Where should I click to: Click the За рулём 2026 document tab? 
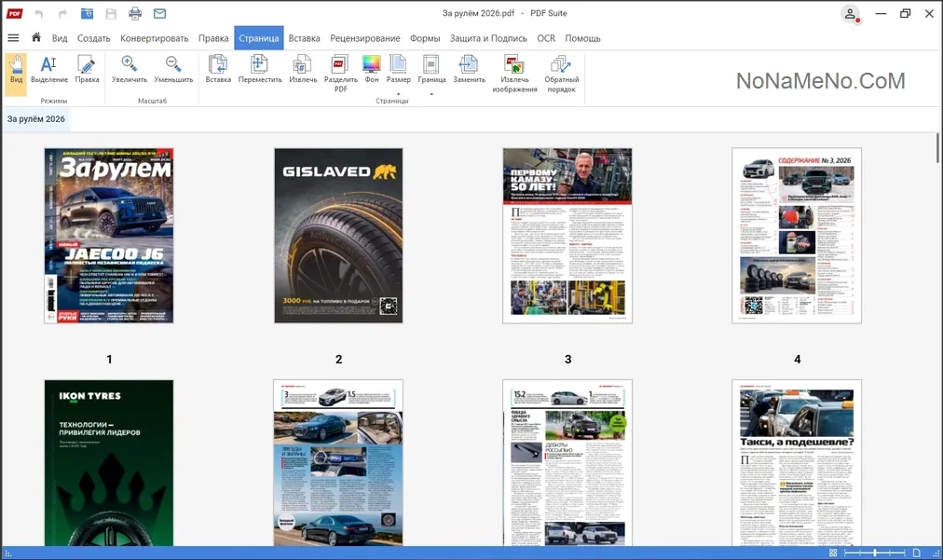point(36,119)
